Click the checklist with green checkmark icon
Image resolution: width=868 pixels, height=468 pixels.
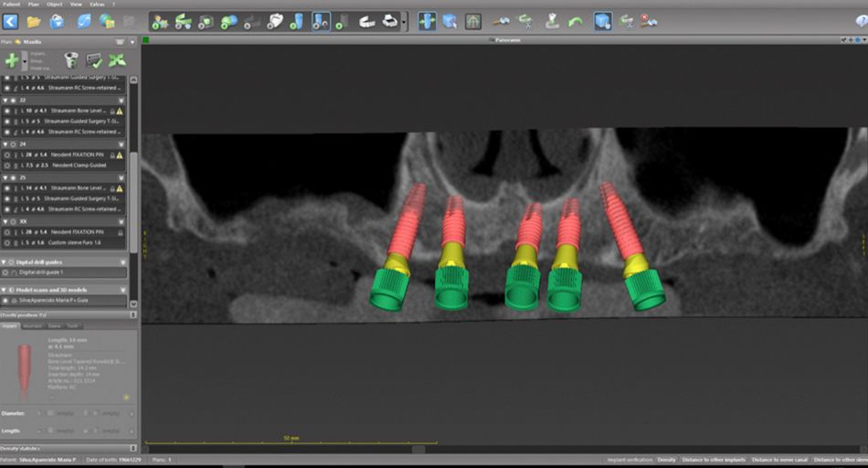[x=94, y=60]
